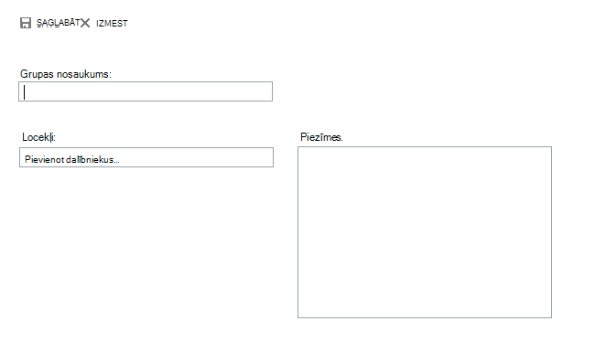Click the top border of Piezīmes box

425,146
